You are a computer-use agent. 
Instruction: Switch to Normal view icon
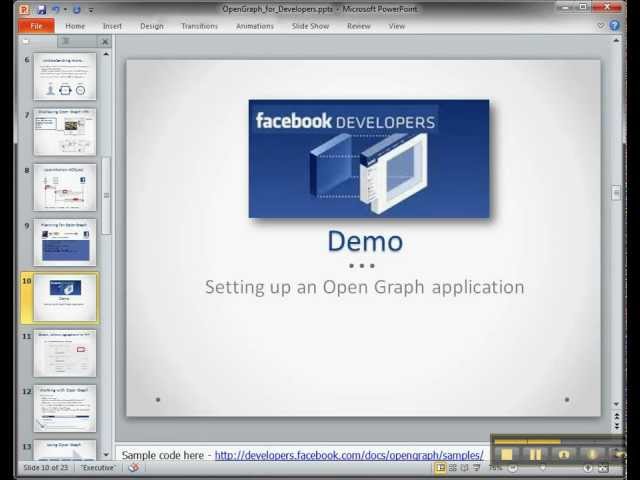coord(440,468)
